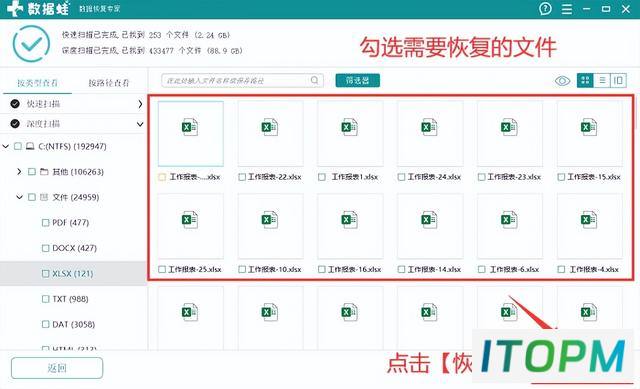Click the eye preview icon
This screenshot has width=640, height=389.
pyautogui.click(x=562, y=81)
